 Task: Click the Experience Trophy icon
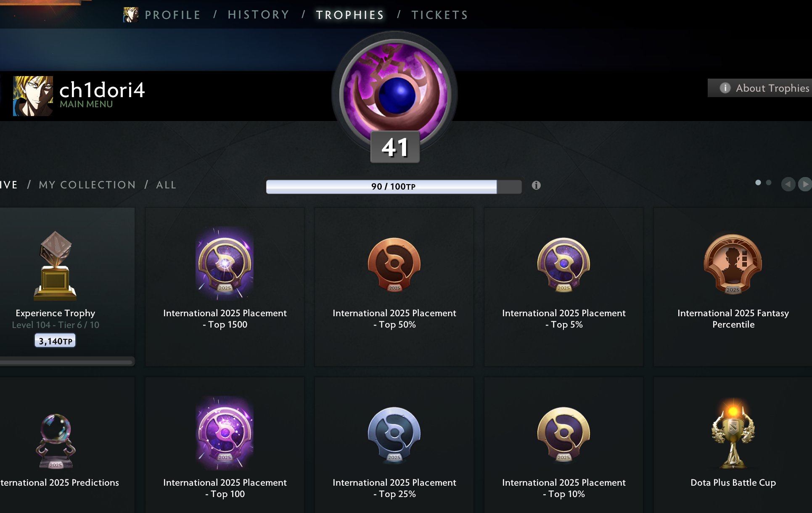click(55, 265)
